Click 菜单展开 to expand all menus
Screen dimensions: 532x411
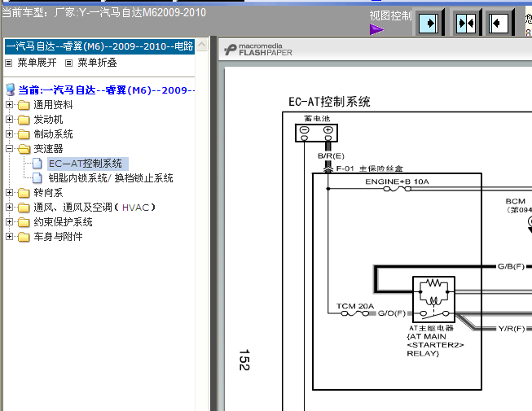pos(37,63)
